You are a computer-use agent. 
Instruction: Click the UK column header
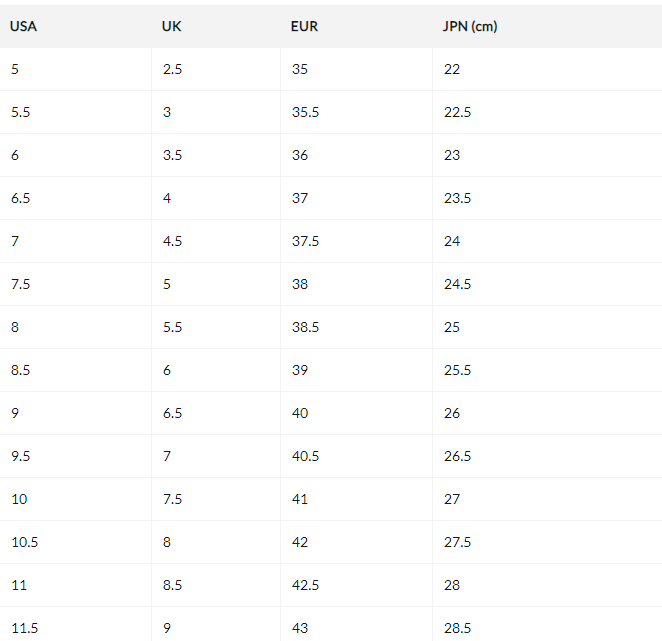pos(172,26)
